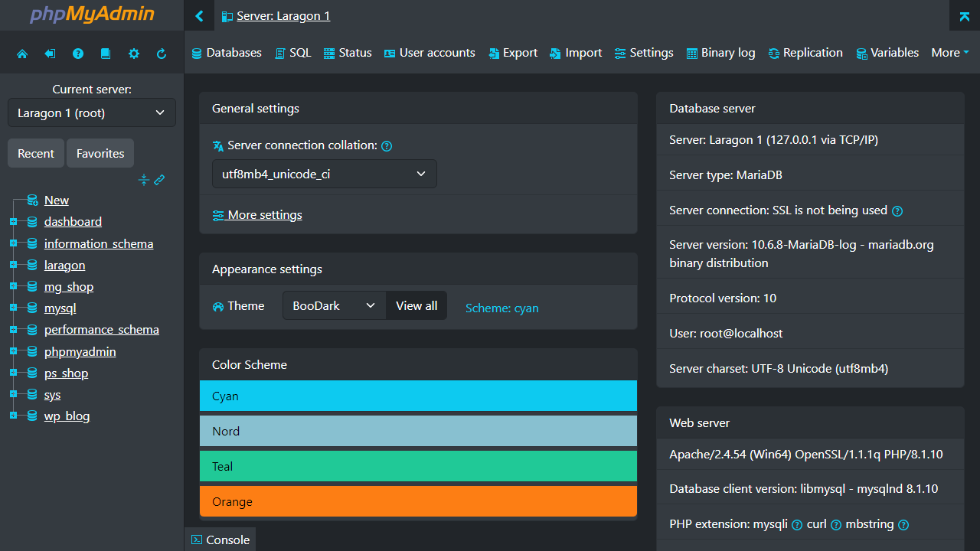980x551 pixels.
Task: Switch to the SQL tab
Action: pyautogui.click(x=292, y=52)
